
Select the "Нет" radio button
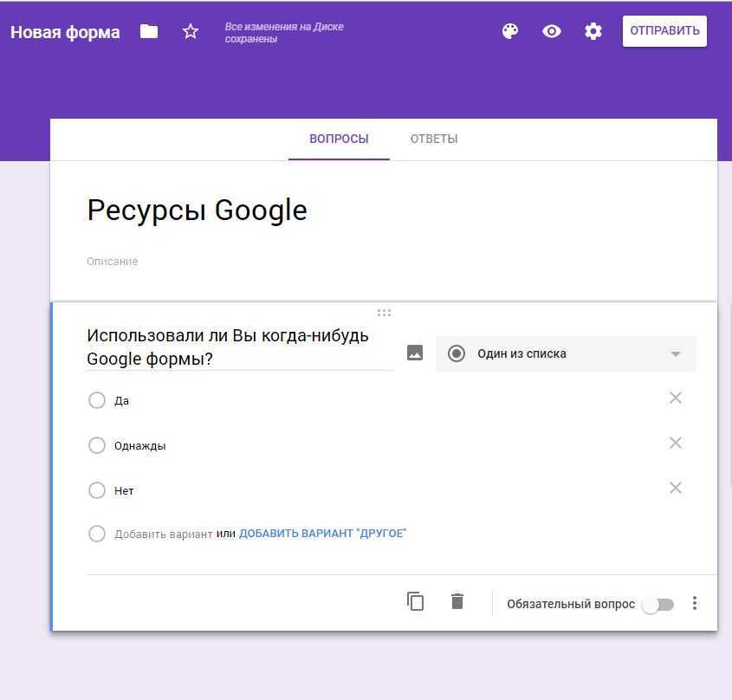[97, 490]
